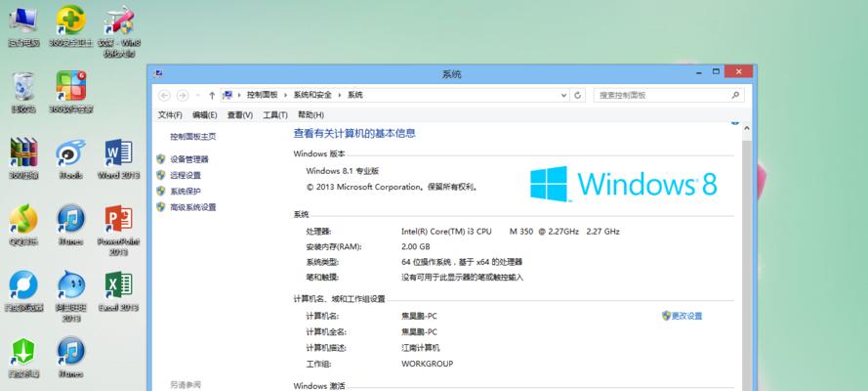This screenshot has width=868, height=391.
Task: Click the scrollbar up arrow in 系统 window
Action: coord(746,128)
